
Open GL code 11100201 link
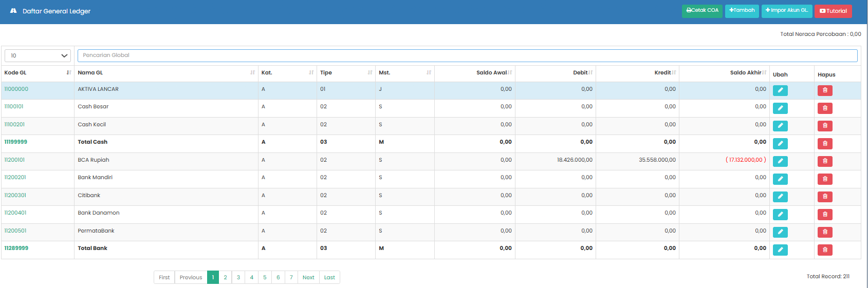pos(14,124)
